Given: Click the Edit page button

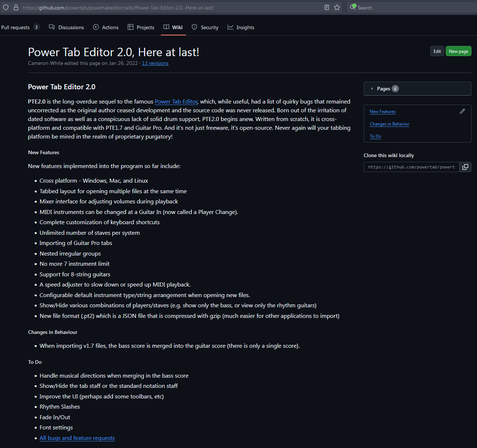Looking at the screenshot, I should [437, 51].
